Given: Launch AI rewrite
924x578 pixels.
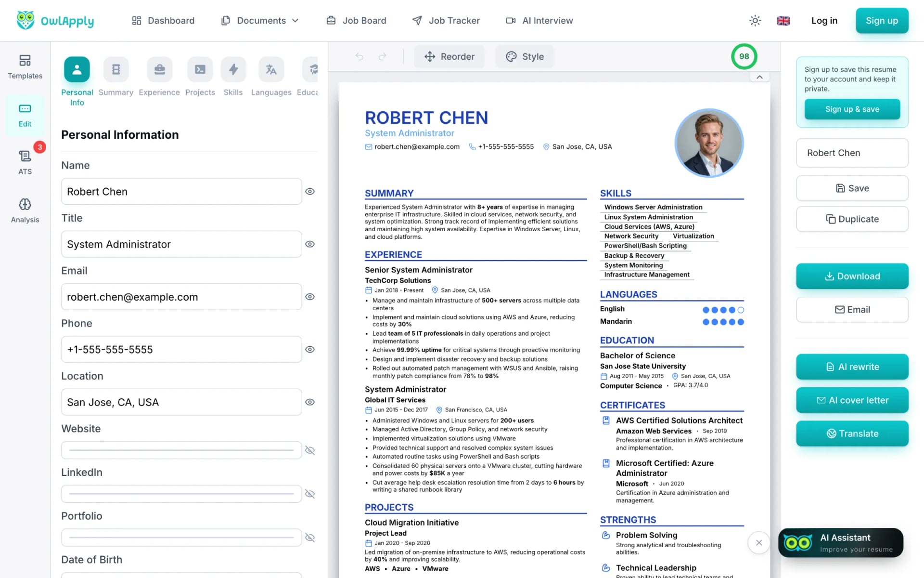Looking at the screenshot, I should pos(852,367).
